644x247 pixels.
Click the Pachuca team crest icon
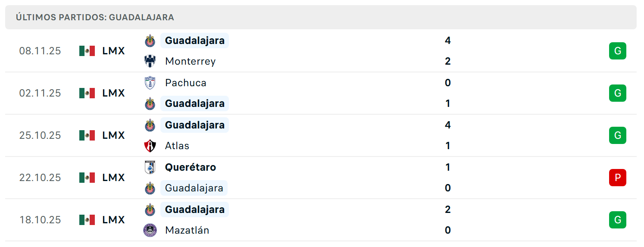[x=150, y=83]
